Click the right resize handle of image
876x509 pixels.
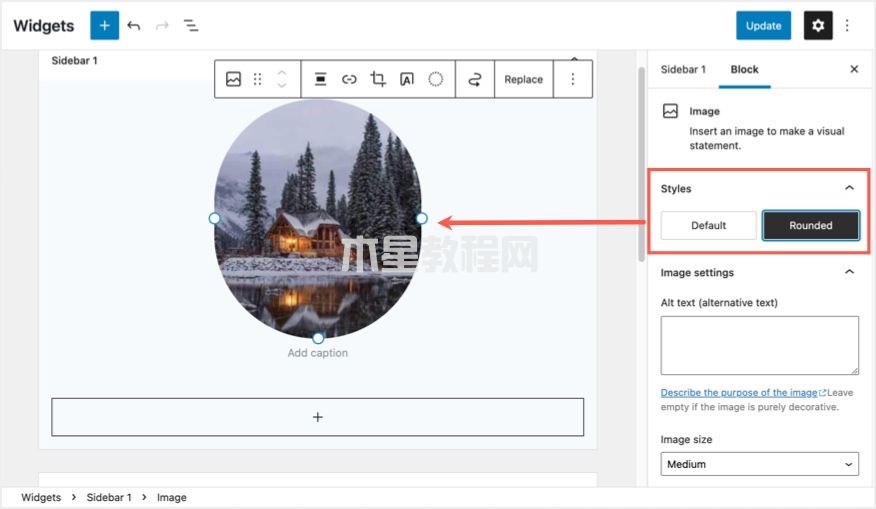[422, 218]
